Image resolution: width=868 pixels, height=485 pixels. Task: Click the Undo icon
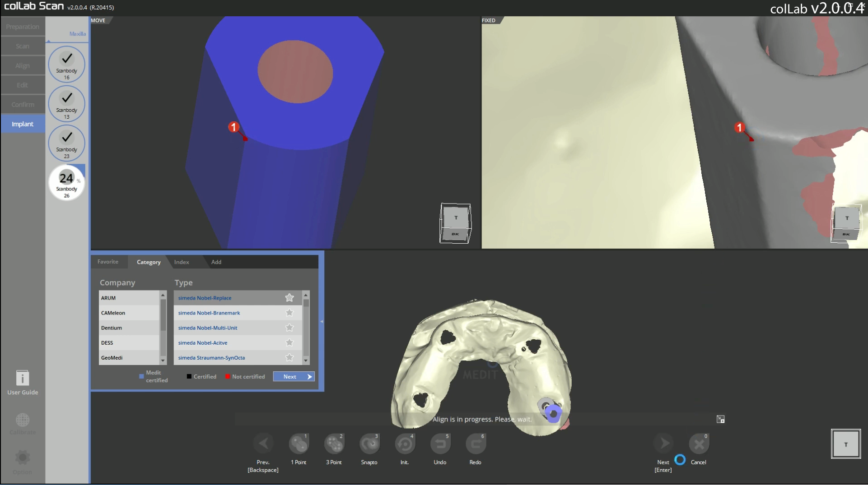pyautogui.click(x=440, y=444)
